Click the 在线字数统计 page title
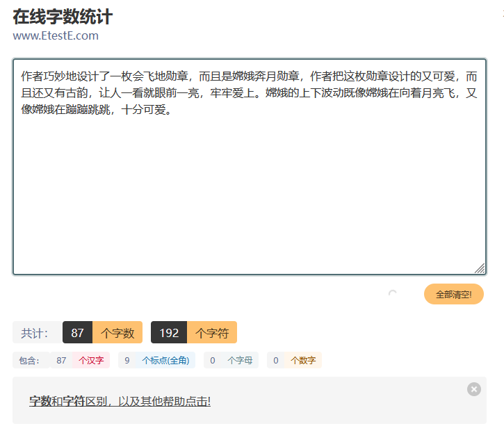The image size is (504, 433). tap(63, 17)
